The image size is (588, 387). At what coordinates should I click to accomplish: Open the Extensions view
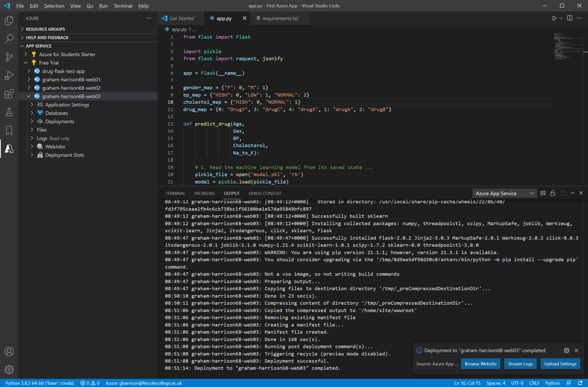tap(9, 94)
